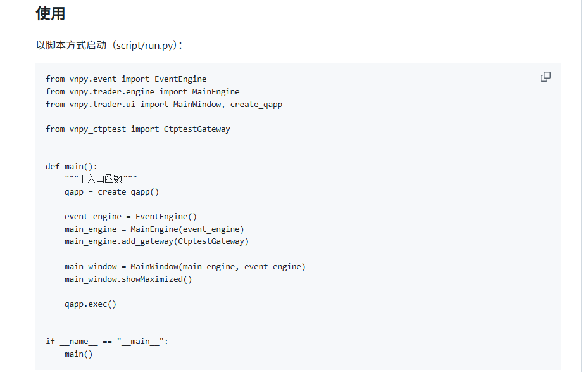Click the "qapp = create_qapp()" line
588x372 pixels.
tap(111, 192)
